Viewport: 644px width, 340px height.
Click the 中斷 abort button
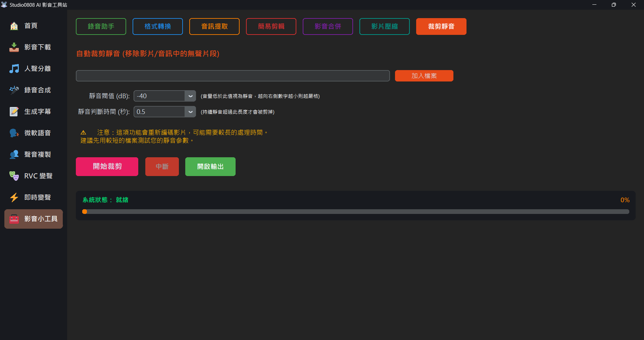click(x=162, y=167)
